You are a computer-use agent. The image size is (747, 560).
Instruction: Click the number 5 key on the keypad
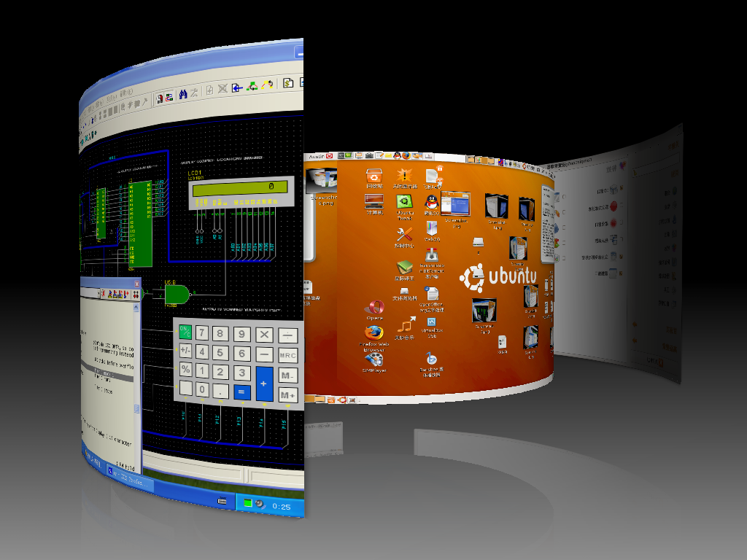(220, 352)
